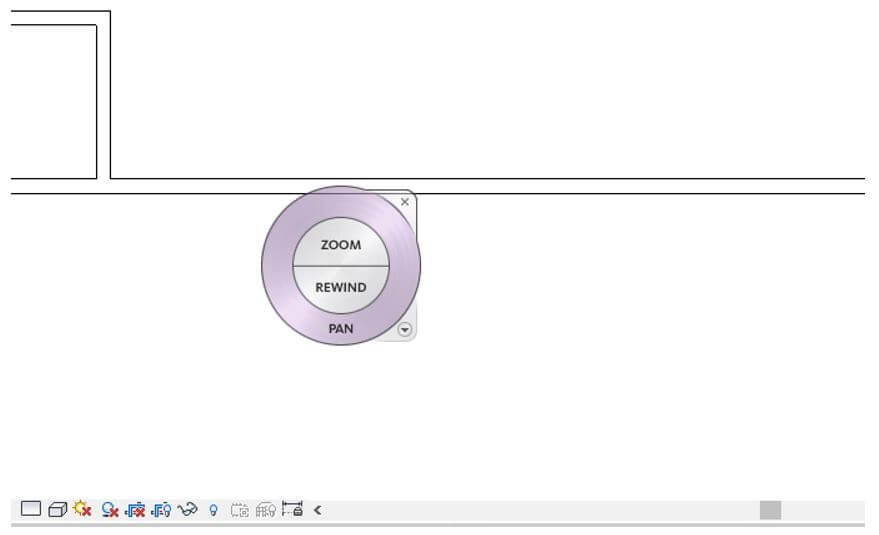This screenshot has height=535, width=879.
Task: Click the Reveal Constraints dimension-lock icon
Action: (x=292, y=509)
